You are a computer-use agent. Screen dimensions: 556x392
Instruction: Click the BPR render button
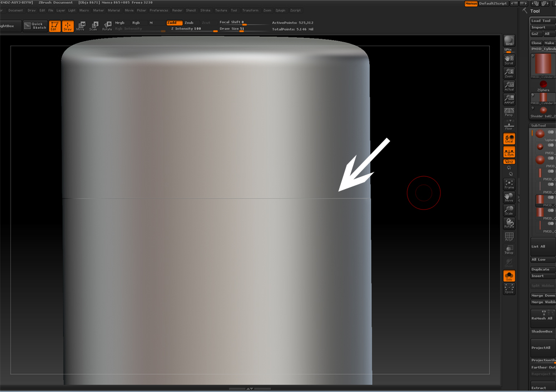[x=509, y=41]
